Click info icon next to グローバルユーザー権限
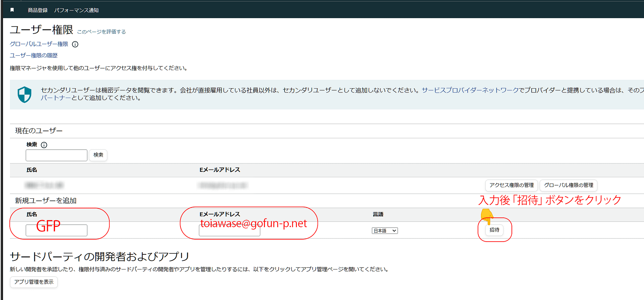 [75, 44]
